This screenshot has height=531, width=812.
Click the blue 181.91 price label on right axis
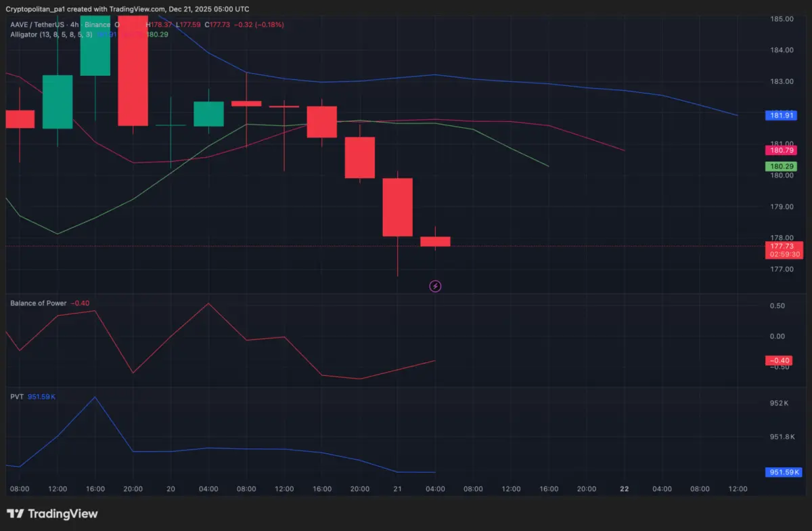[781, 115]
